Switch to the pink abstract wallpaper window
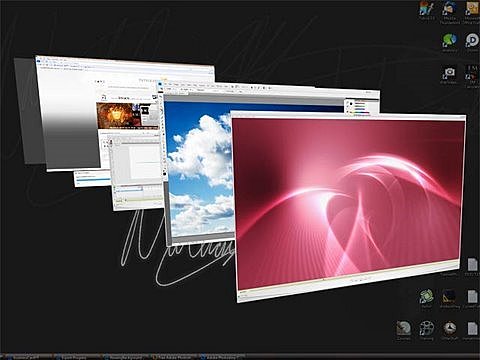Image resolution: width=480 pixels, height=360 pixels. pyautogui.click(x=349, y=207)
